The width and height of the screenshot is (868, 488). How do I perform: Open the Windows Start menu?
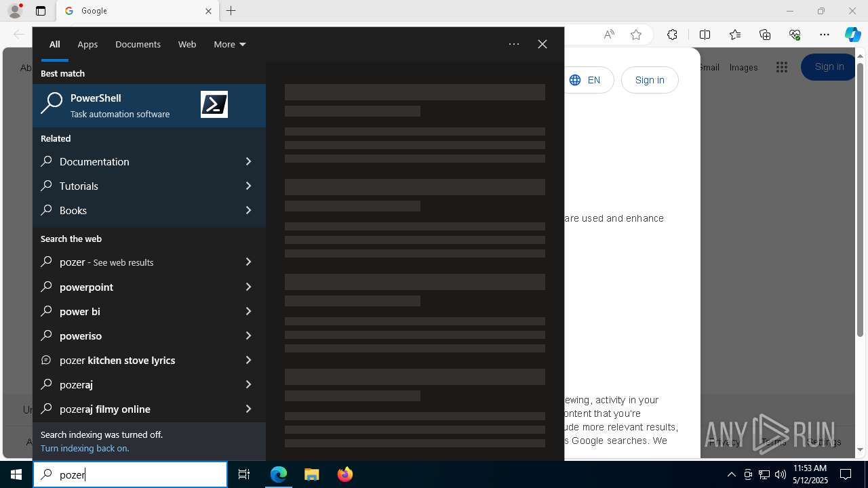(x=16, y=474)
